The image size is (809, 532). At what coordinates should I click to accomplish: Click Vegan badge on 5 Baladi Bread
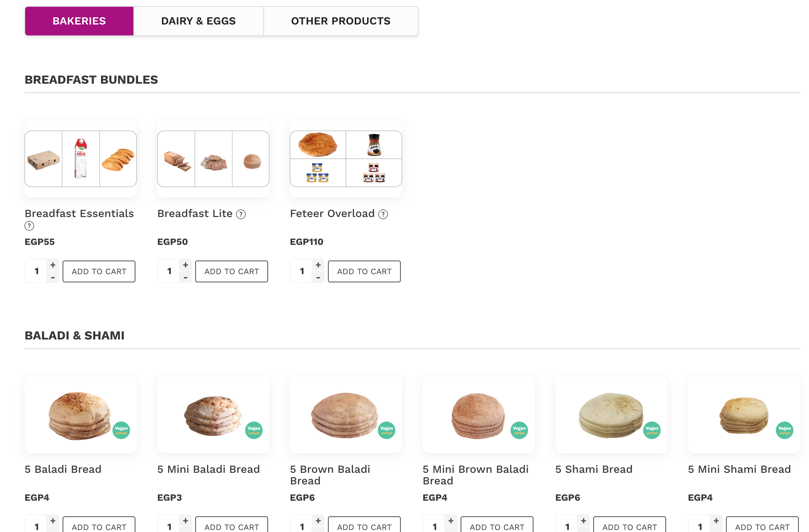pyautogui.click(x=121, y=430)
